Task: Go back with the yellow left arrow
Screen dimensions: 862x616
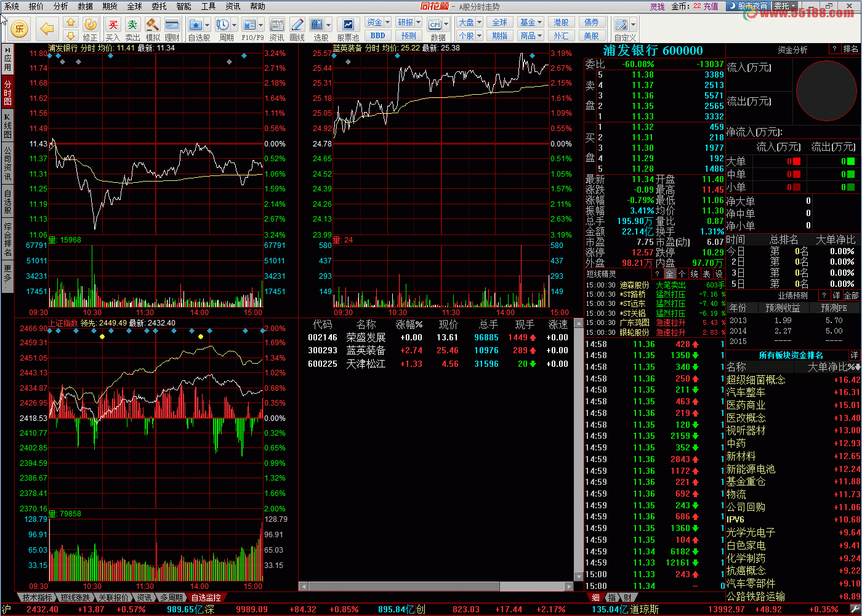Action: [x=47, y=28]
